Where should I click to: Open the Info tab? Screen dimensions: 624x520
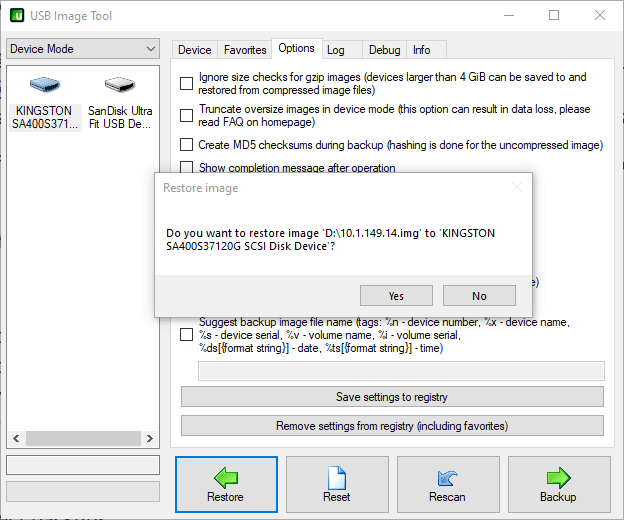coord(426,50)
